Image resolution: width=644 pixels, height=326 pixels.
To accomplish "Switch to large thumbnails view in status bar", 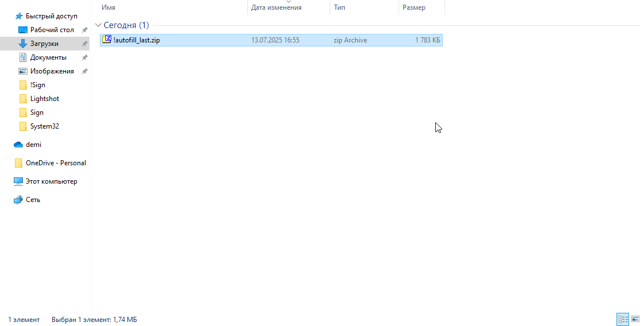I will pos(635,319).
